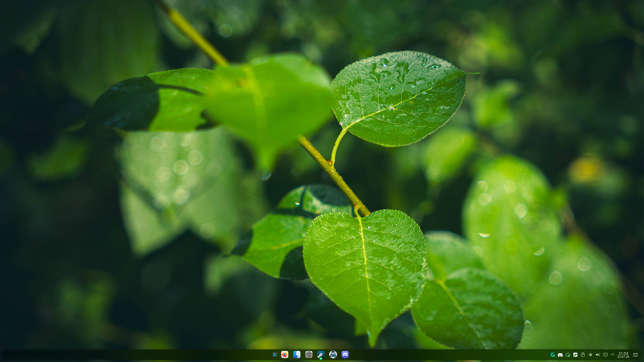Open the CachyOS application launcher in the taskbar
The height and width of the screenshot is (362, 644).
click(275, 355)
